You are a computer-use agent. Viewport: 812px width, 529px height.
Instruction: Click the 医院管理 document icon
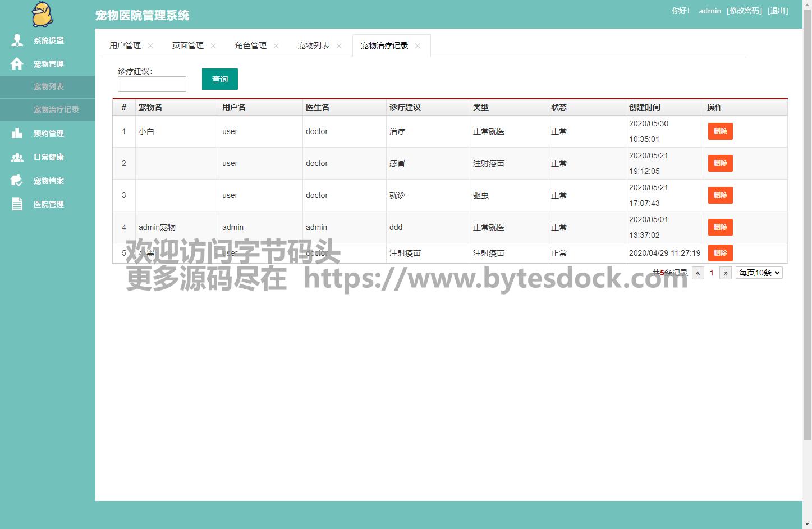point(17,204)
